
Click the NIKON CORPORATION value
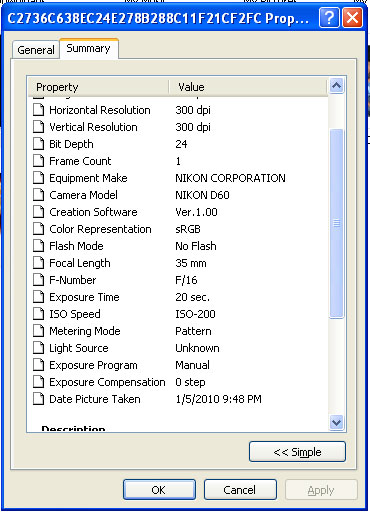pyautogui.click(x=230, y=178)
